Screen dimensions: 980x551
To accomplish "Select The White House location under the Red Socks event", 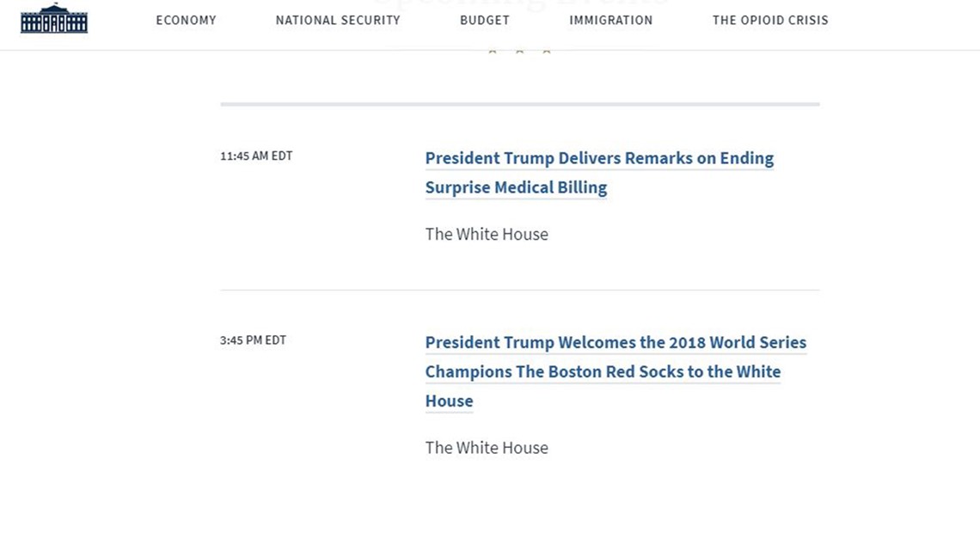I will (x=487, y=447).
